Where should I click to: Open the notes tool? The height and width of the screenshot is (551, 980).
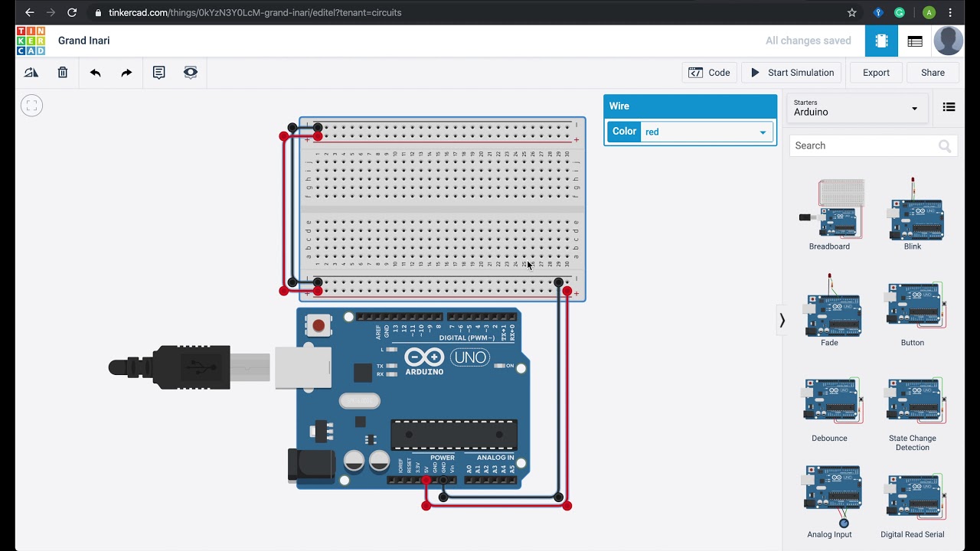(x=158, y=73)
